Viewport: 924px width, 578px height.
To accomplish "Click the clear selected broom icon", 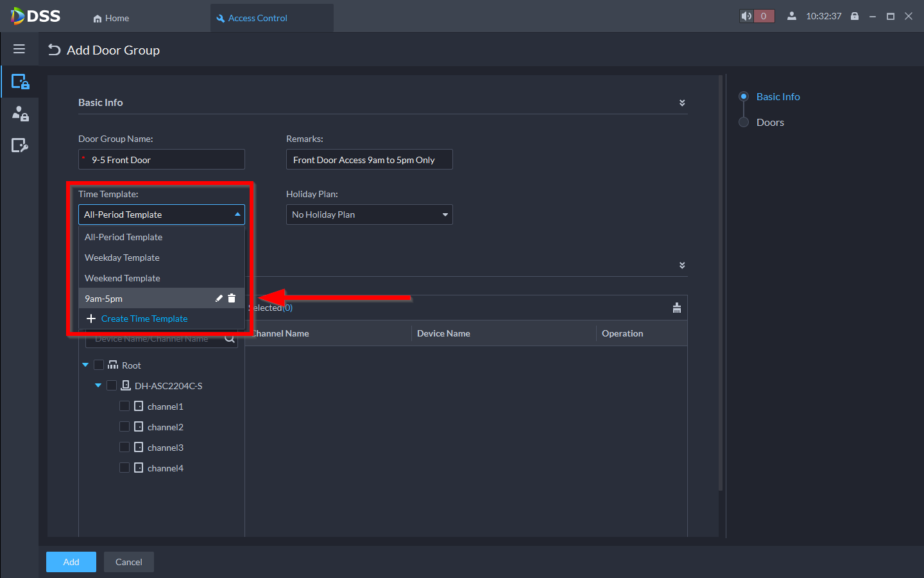I will tap(676, 308).
